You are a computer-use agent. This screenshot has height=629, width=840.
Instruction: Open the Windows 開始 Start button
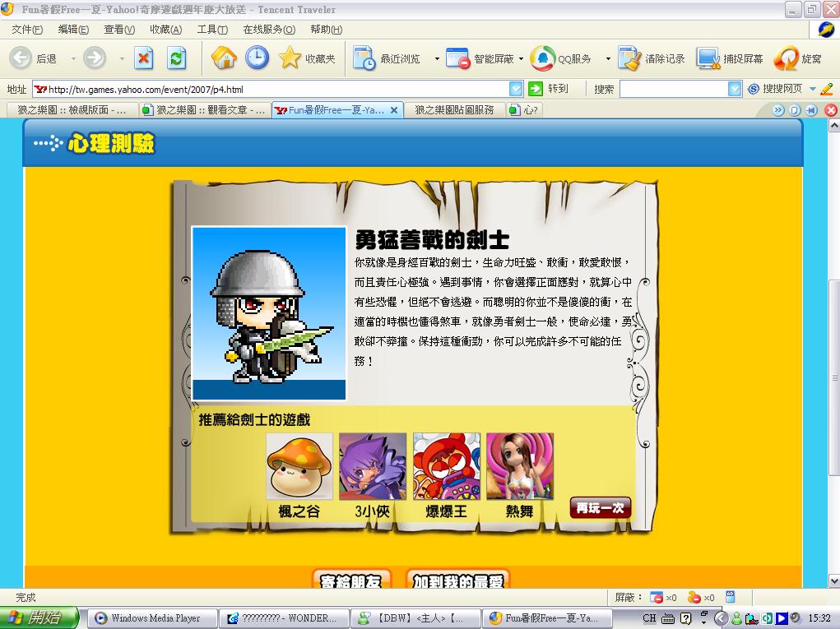39,617
